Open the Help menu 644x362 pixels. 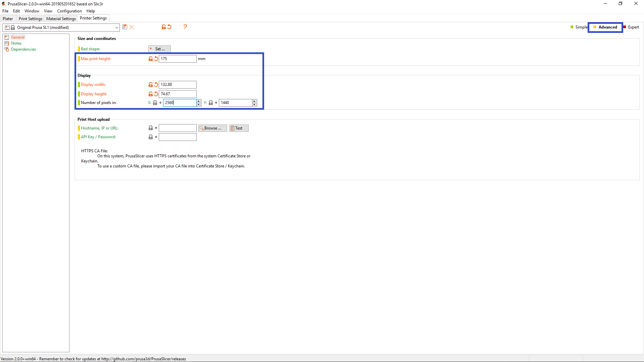(91, 11)
